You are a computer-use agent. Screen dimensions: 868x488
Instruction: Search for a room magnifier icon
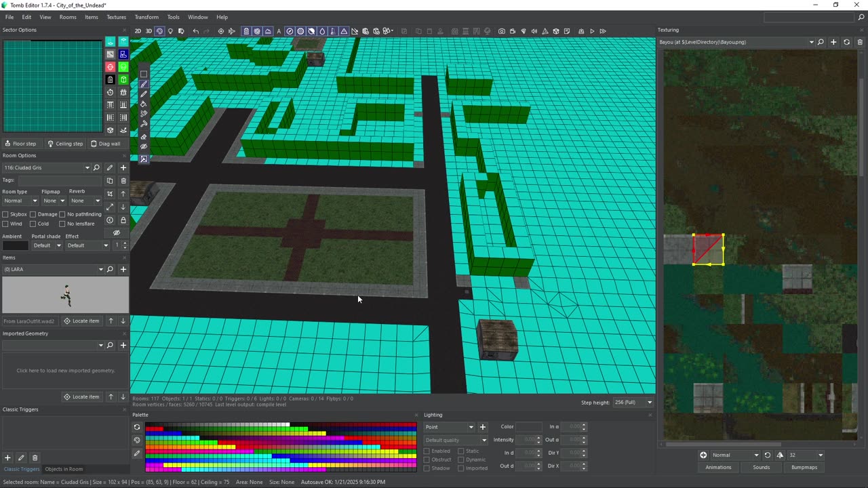97,167
